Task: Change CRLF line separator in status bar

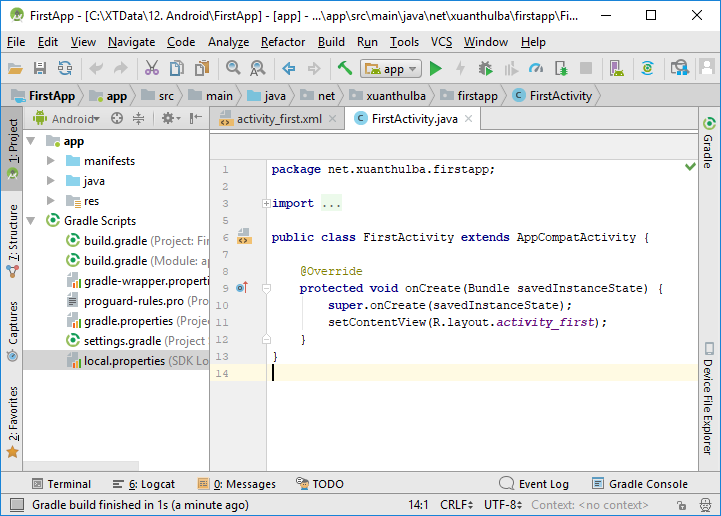Action: click(x=456, y=505)
